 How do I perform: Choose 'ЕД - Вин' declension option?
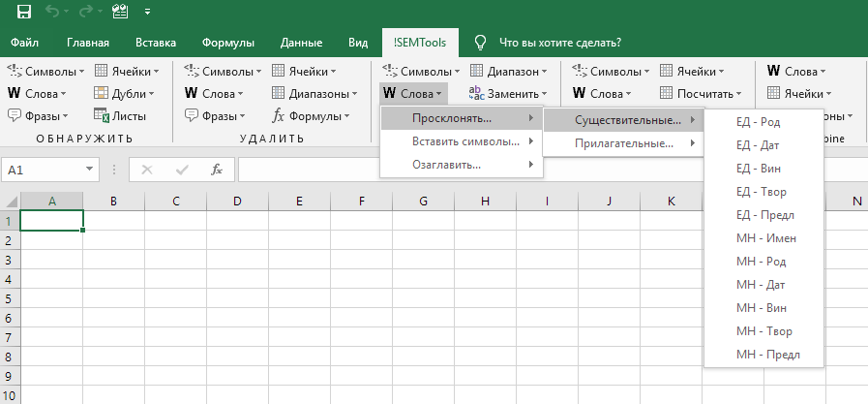pos(763,169)
